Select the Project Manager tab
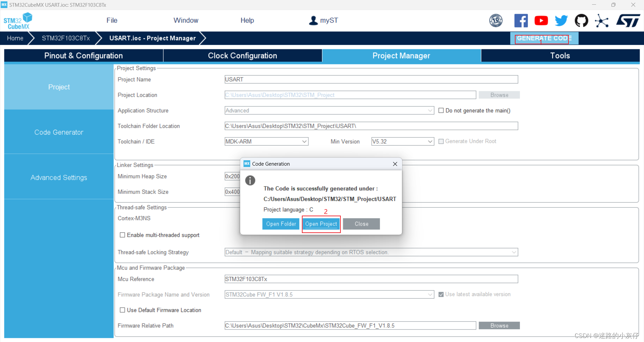Viewport: 644px width, 342px height. (x=401, y=56)
